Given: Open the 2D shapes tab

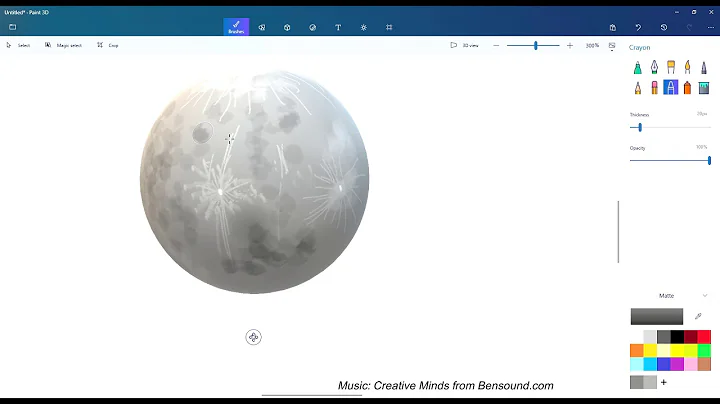Looking at the screenshot, I should pos(262,27).
